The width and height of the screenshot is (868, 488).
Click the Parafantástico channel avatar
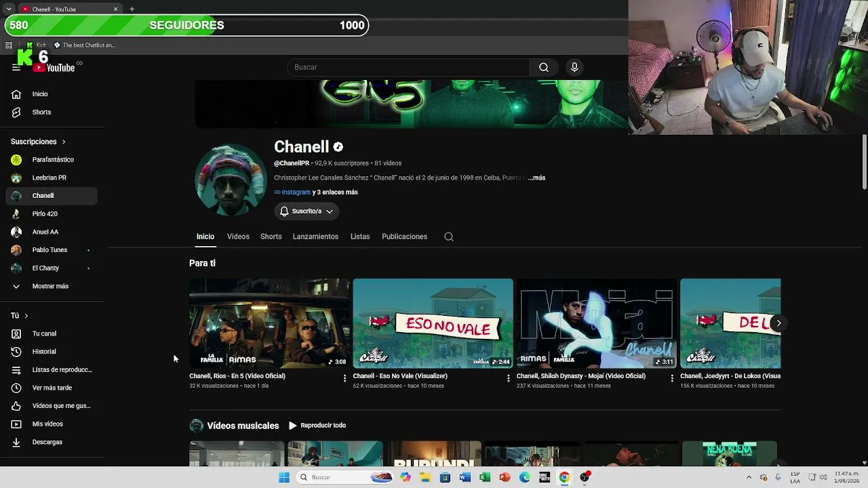pyautogui.click(x=16, y=159)
